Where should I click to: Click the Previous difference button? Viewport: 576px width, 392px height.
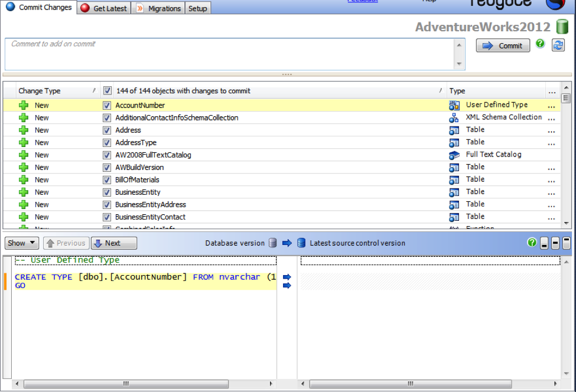pos(66,243)
